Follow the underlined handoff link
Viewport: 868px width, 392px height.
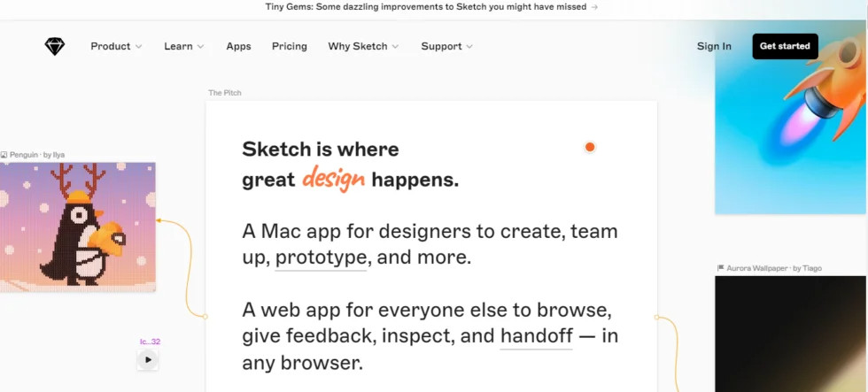pyautogui.click(x=537, y=336)
